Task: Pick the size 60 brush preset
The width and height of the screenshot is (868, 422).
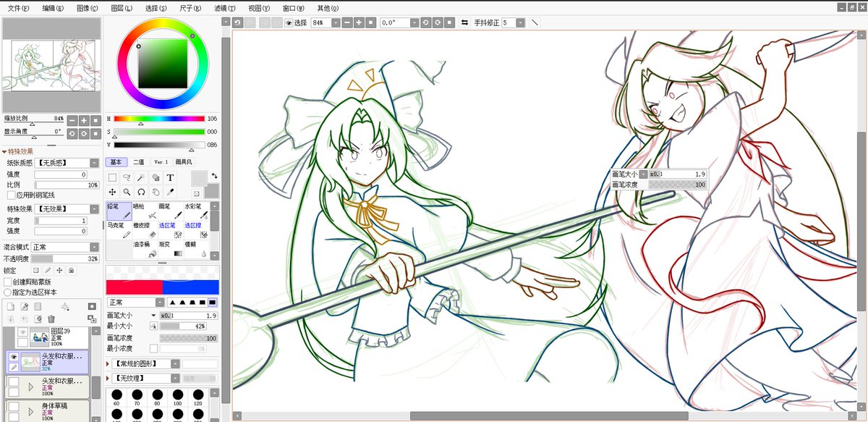Action: point(116,396)
